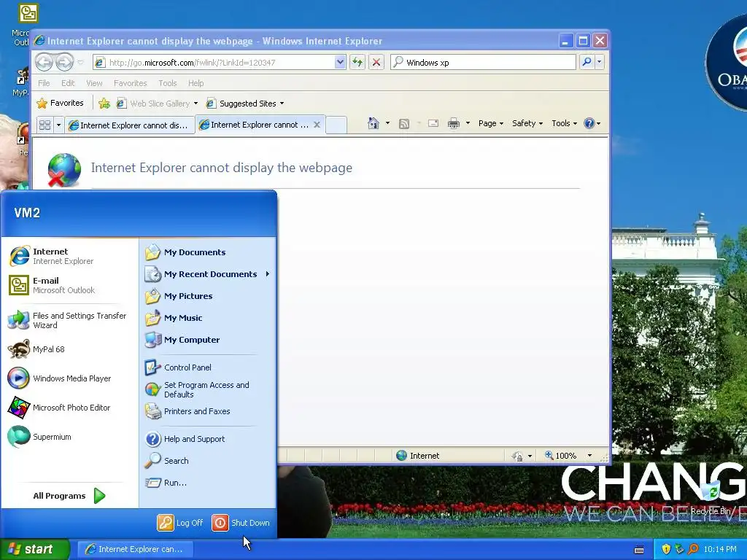The height and width of the screenshot is (560, 747).
Task: Open the Edit menu
Action: [x=68, y=83]
